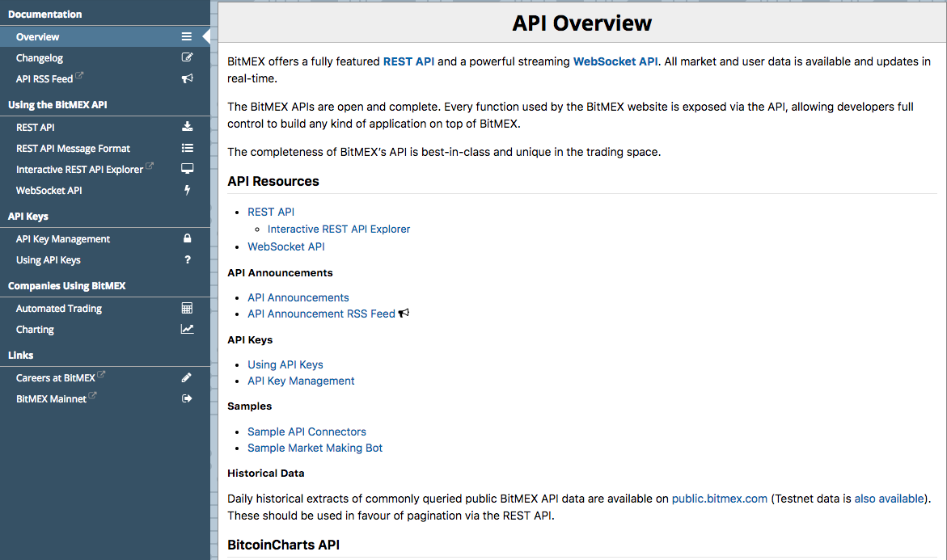Viewport: 947px width, 560px height.
Task: Open REST API link under API Resources
Action: coord(271,212)
